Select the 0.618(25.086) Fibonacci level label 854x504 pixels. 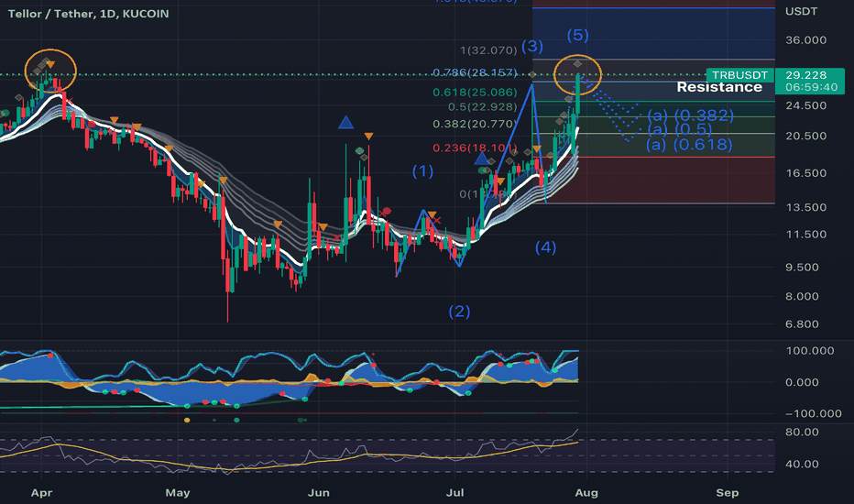(475, 93)
